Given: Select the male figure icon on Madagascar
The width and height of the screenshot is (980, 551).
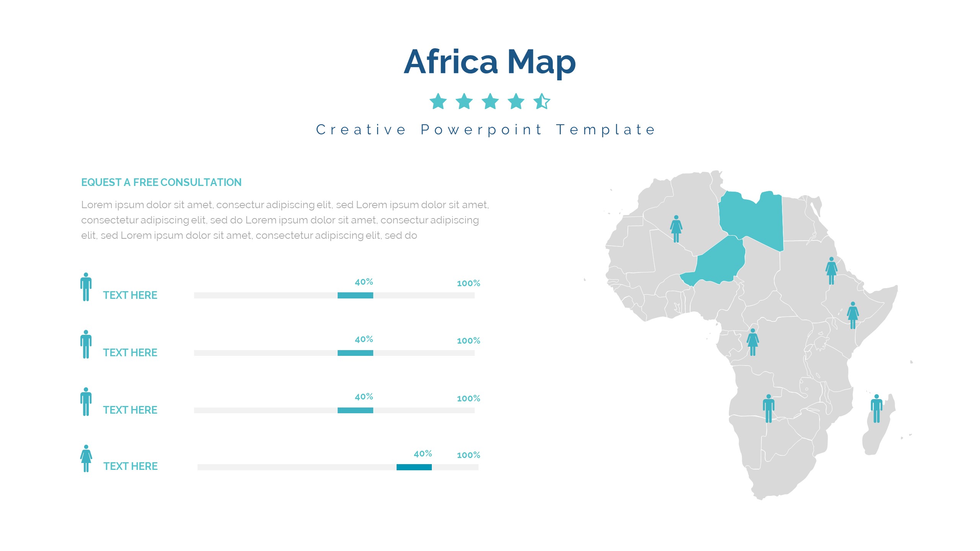Looking at the screenshot, I should coord(876,408).
